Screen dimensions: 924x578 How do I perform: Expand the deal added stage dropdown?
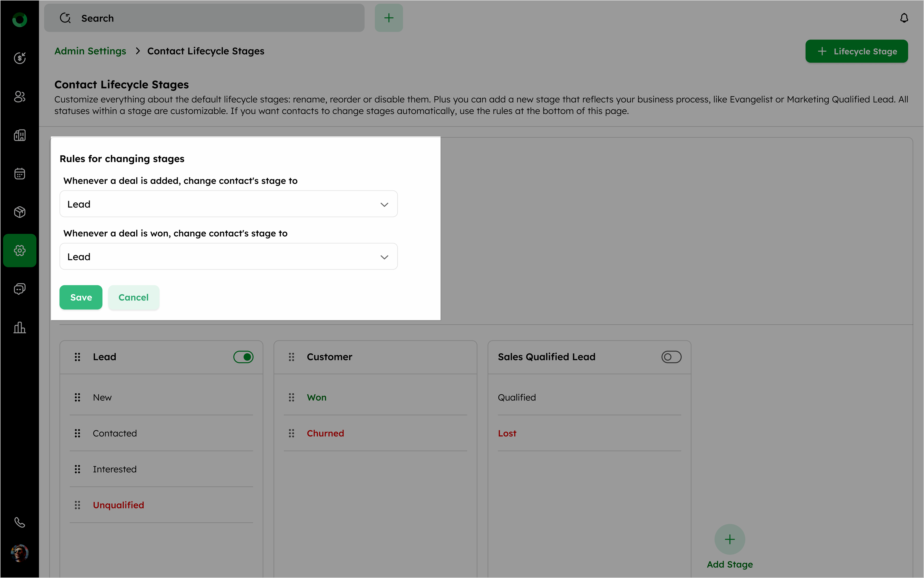(228, 204)
